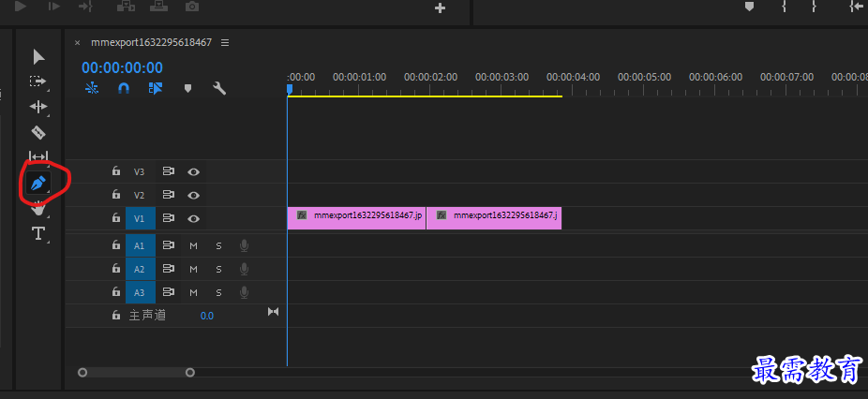Toggle sync lock for track A2
Image resolution: width=868 pixels, height=399 pixels.
(x=169, y=269)
